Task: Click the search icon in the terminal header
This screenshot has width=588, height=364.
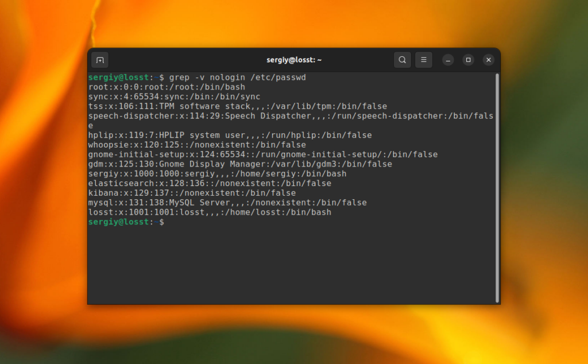Action: pos(403,60)
